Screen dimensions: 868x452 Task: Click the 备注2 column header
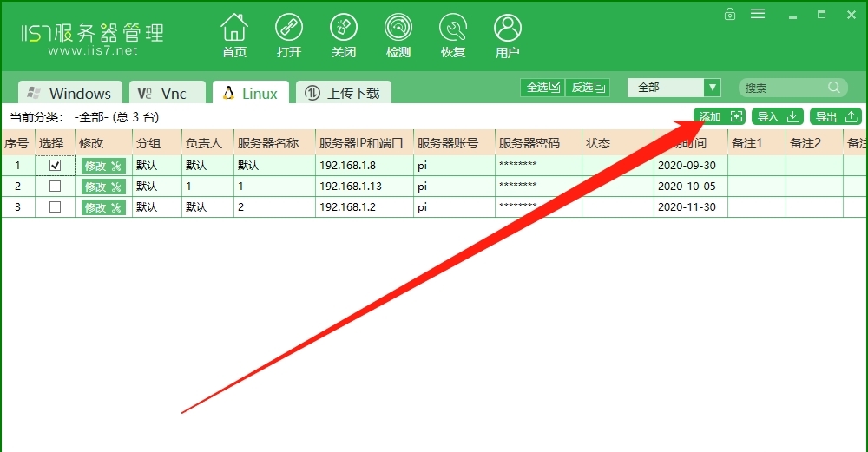pos(814,143)
